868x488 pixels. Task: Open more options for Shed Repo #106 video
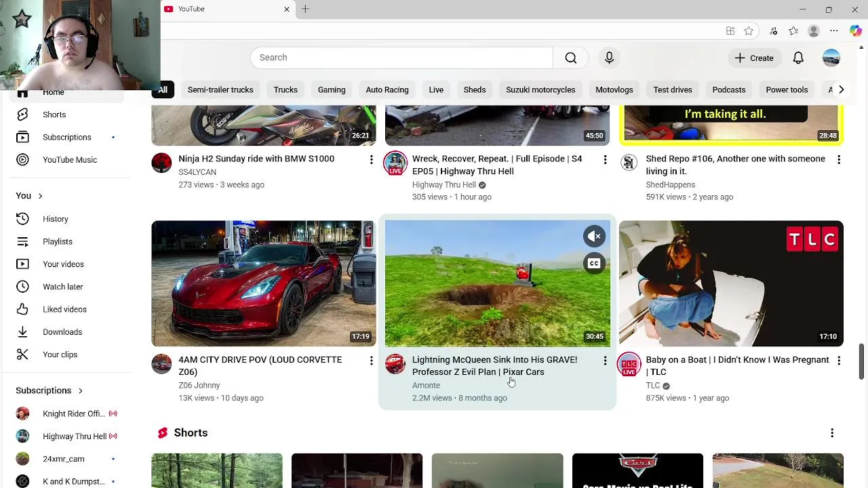(x=839, y=159)
